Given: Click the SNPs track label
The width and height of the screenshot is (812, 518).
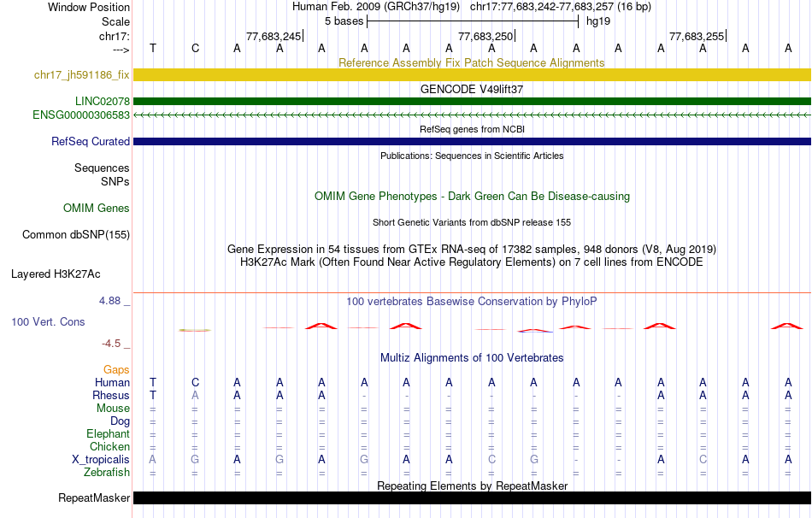Looking at the screenshot, I should (115, 182).
